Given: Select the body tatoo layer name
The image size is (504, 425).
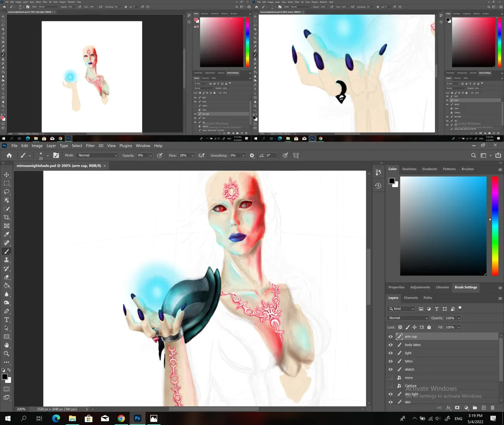Looking at the screenshot, I should click(413, 345).
